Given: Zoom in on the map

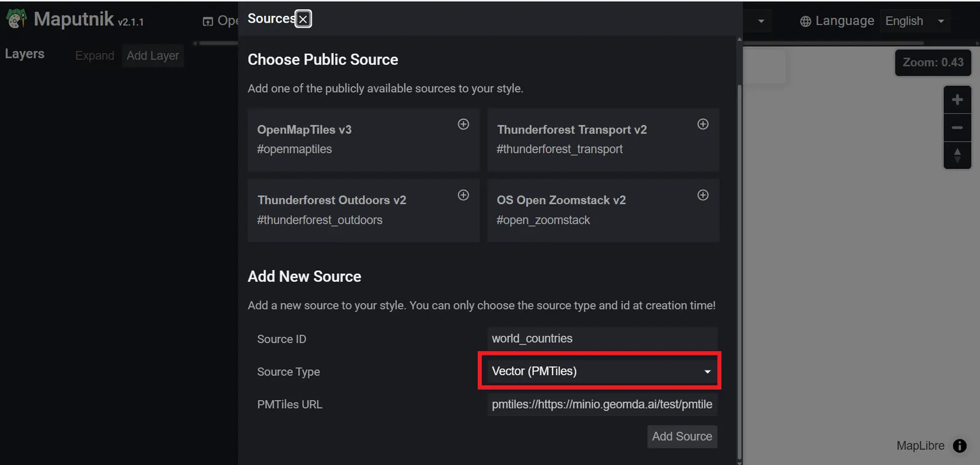Looking at the screenshot, I should coord(957,99).
